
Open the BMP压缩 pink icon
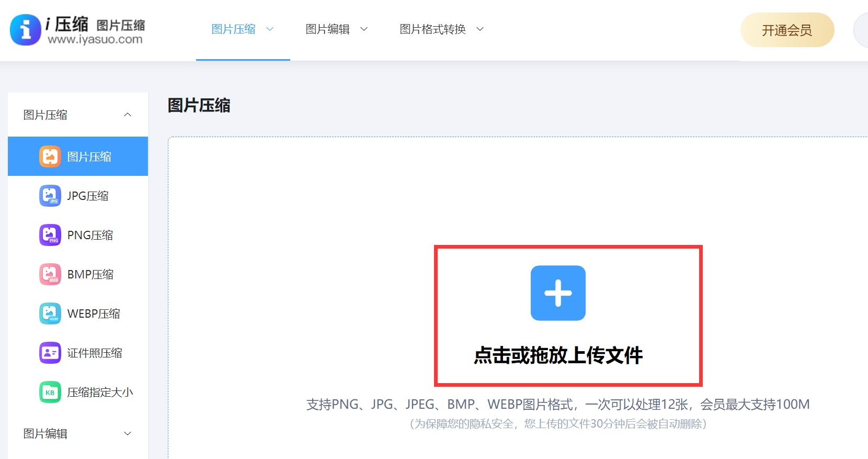(50, 274)
